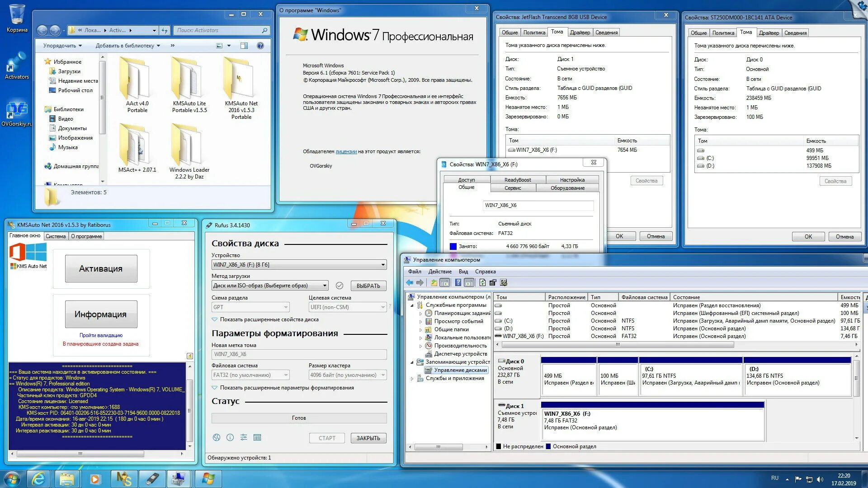The width and height of the screenshot is (868, 488).
Task: Click the лицензии license link
Action: pos(346,152)
